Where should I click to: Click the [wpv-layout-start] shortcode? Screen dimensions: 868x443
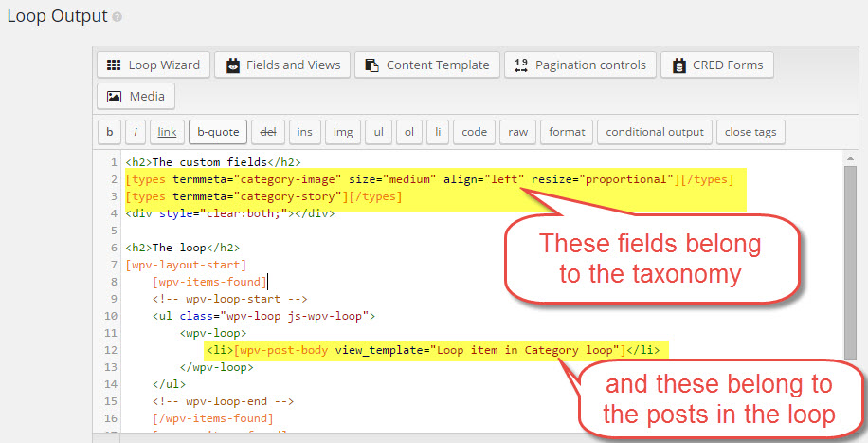pyautogui.click(x=186, y=265)
